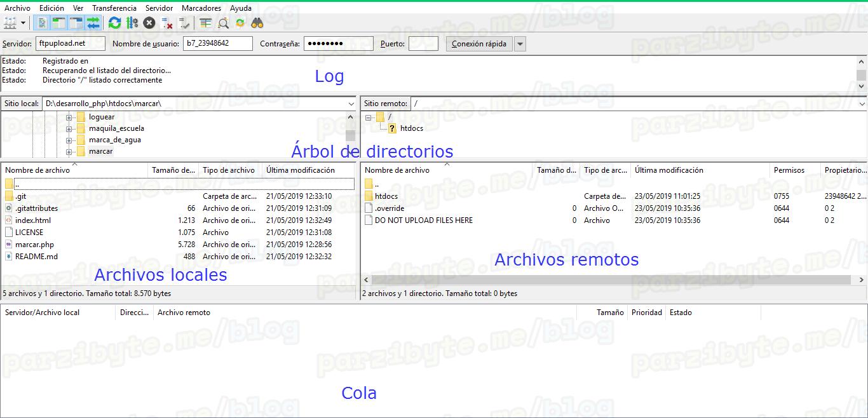Open the Ayuda menu

[241, 8]
